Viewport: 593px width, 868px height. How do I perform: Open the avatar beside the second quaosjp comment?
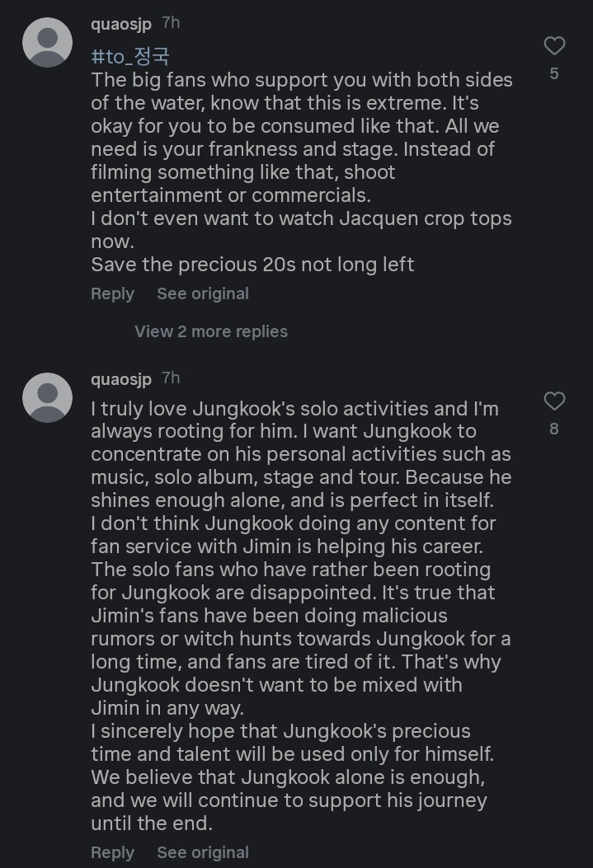[x=47, y=397]
